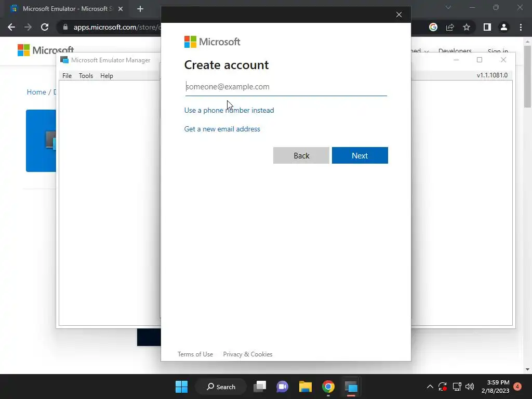Click the Emulator Manager title bar icon

[64, 60]
